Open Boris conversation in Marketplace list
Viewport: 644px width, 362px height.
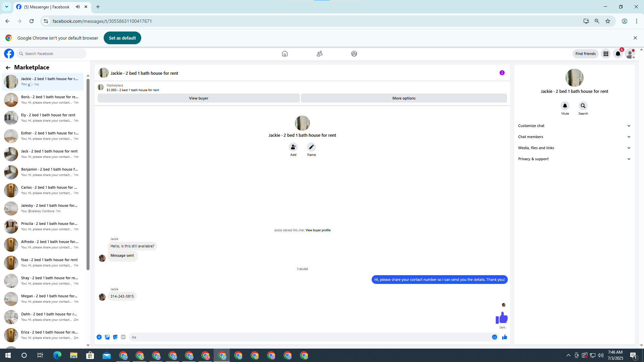click(x=44, y=100)
